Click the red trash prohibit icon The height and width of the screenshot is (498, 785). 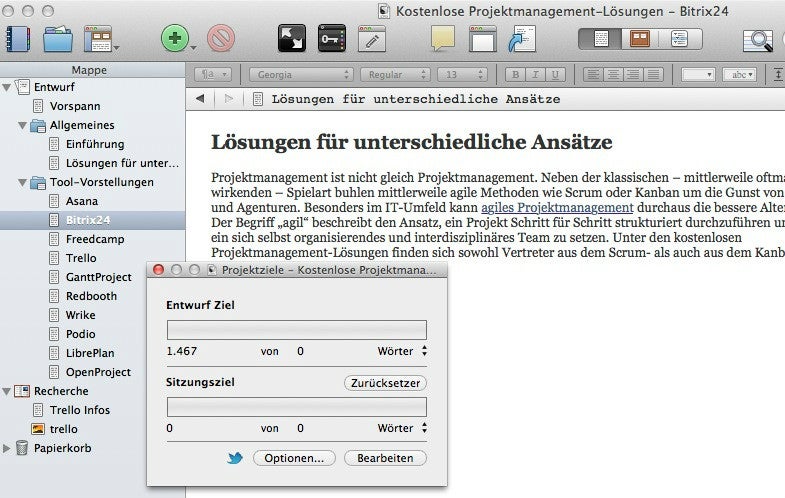(221, 38)
